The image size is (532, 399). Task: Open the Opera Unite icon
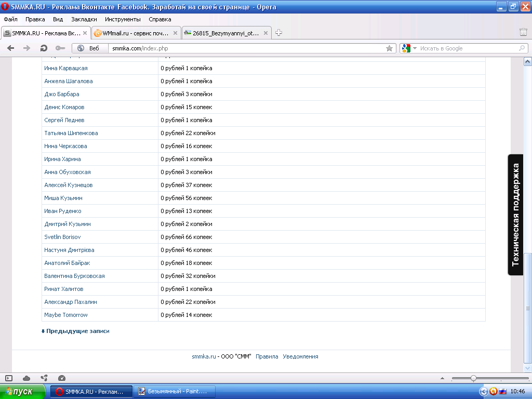(44, 378)
